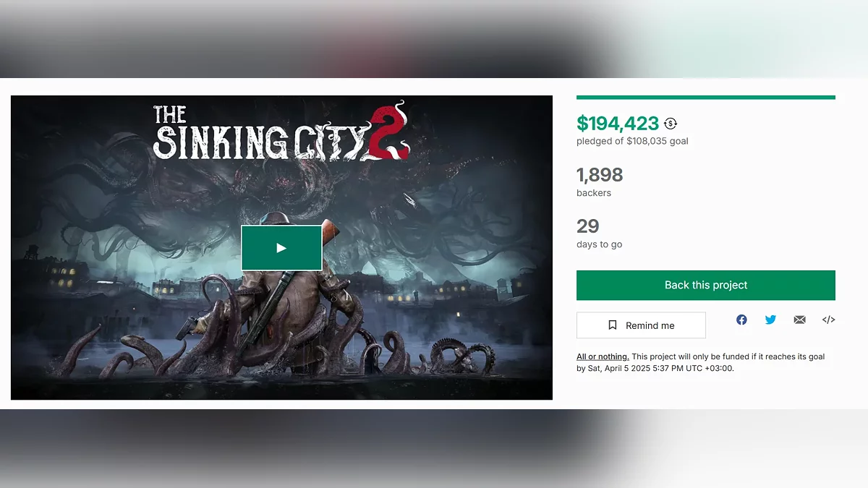The height and width of the screenshot is (488, 868).
Task: Click the 29 days remaining number
Action: point(588,226)
